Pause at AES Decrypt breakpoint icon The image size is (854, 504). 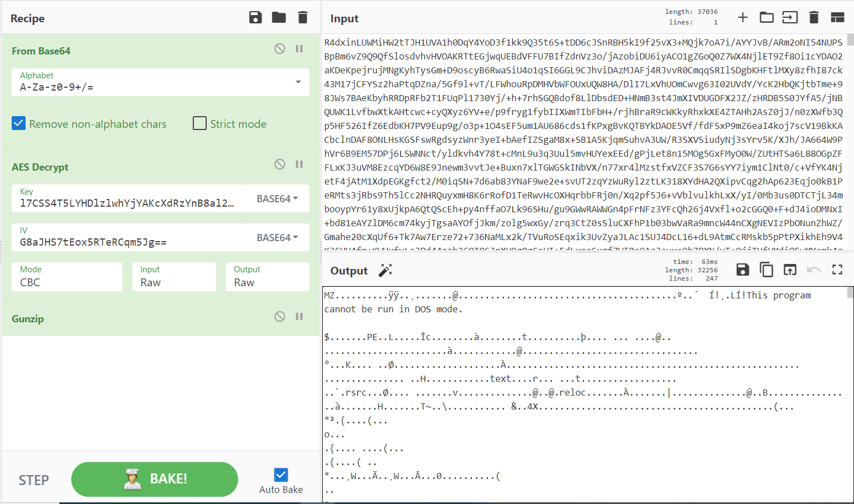299,164
